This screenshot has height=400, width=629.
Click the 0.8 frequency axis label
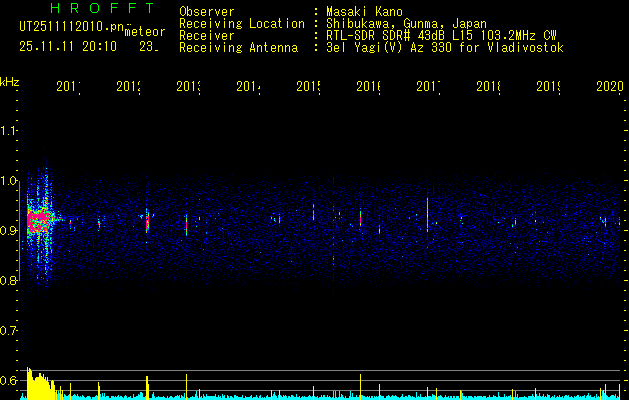click(8, 281)
